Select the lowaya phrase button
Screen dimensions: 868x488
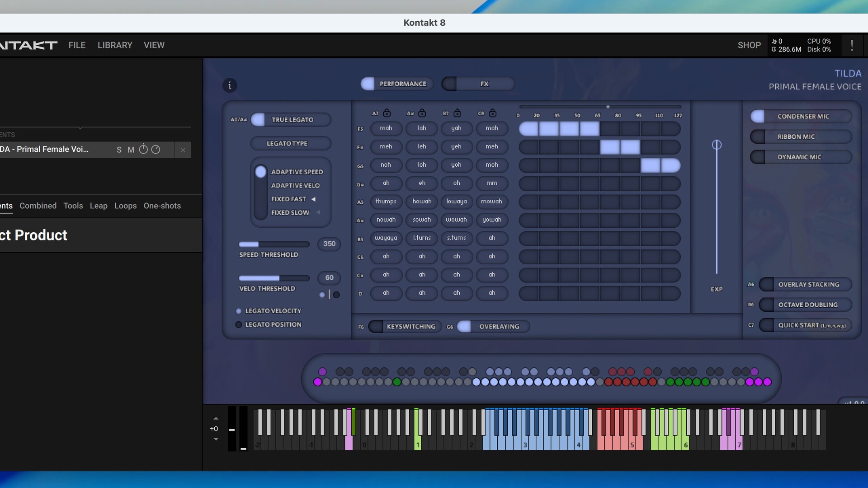tap(457, 202)
